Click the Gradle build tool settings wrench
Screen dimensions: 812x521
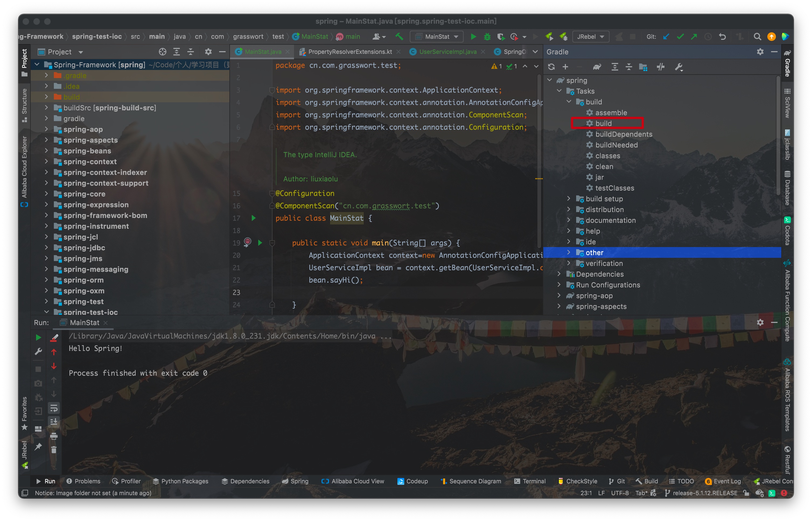pyautogui.click(x=679, y=67)
